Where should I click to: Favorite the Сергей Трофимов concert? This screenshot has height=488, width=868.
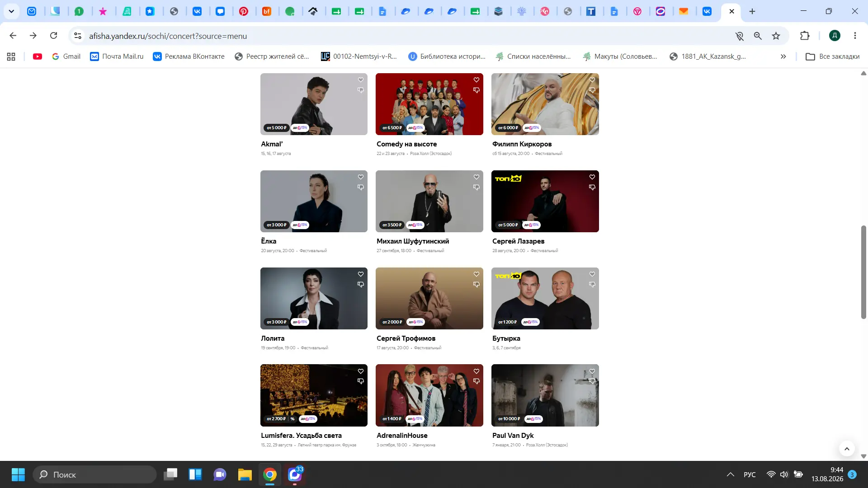pos(476,274)
